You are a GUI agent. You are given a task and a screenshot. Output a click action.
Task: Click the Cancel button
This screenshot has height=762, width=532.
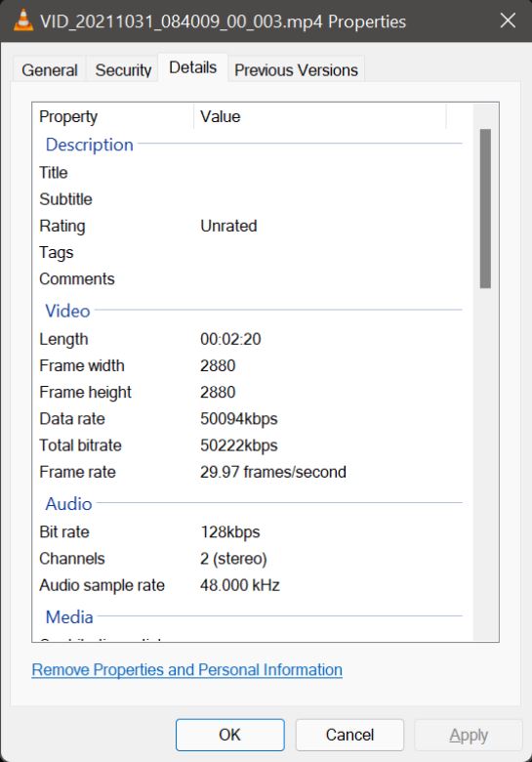pyautogui.click(x=349, y=735)
